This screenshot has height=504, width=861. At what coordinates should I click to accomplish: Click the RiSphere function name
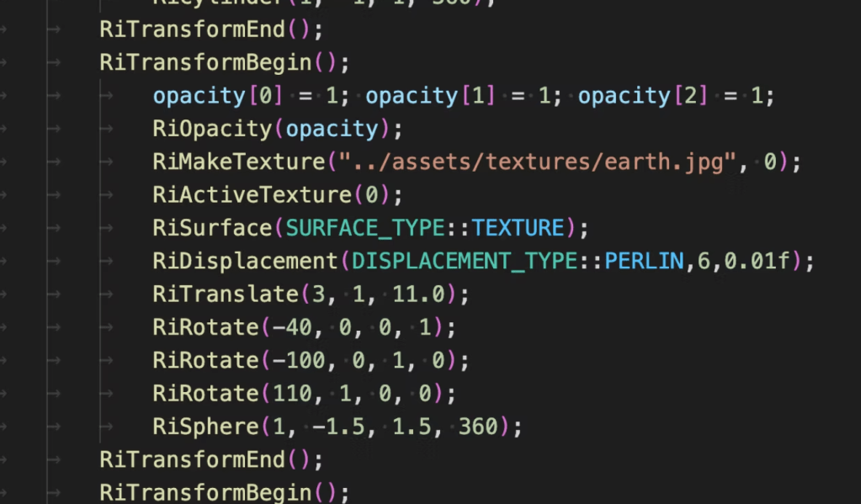(x=205, y=427)
